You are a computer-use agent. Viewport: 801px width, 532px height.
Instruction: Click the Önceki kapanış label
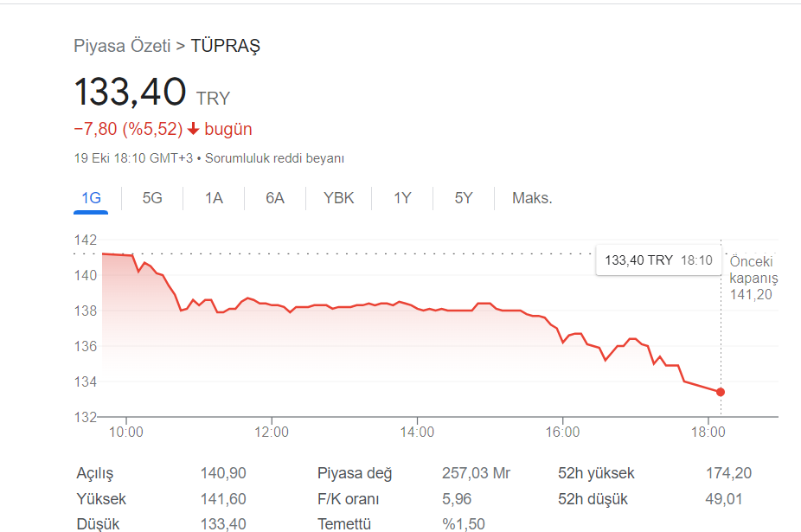pyautogui.click(x=753, y=270)
